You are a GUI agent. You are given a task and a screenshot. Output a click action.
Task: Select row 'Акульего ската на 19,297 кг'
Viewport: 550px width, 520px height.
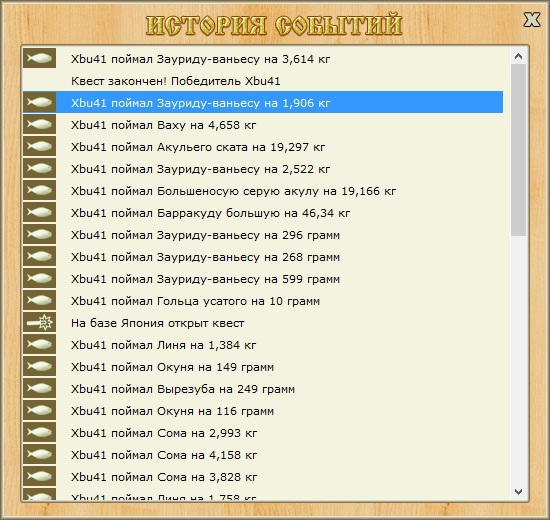click(263, 146)
